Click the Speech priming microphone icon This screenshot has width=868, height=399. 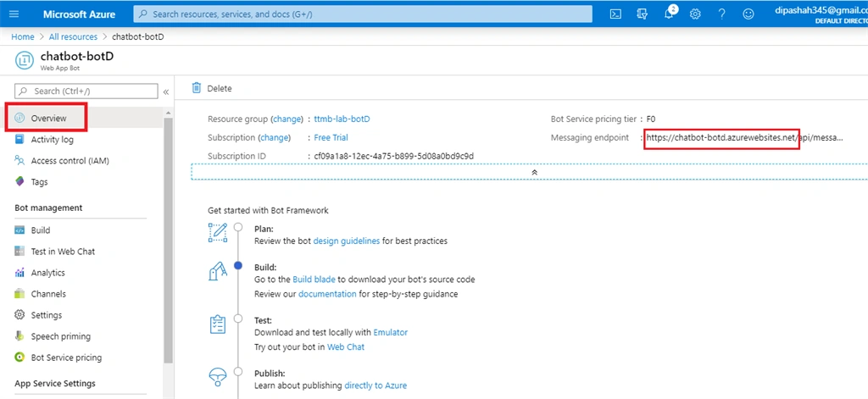[x=20, y=336]
